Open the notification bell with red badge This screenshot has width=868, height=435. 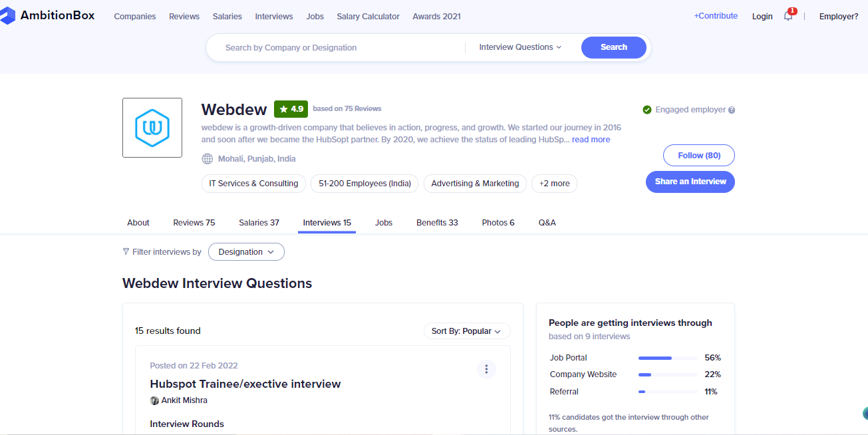[788, 16]
